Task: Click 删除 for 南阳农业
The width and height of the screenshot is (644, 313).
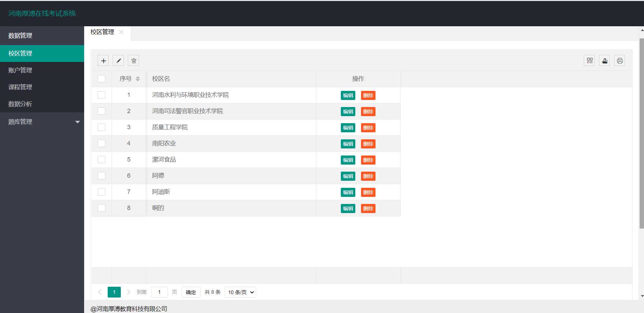Action: (x=368, y=144)
